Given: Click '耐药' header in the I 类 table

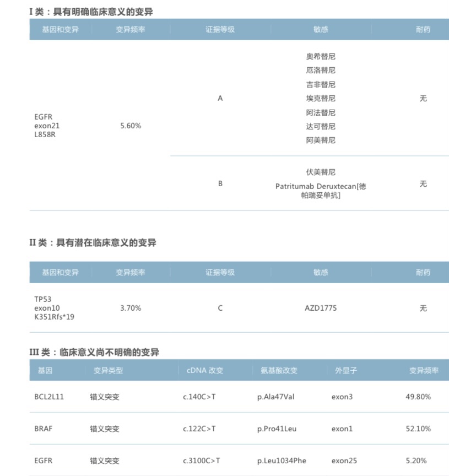Looking at the screenshot, I should coord(423,29).
